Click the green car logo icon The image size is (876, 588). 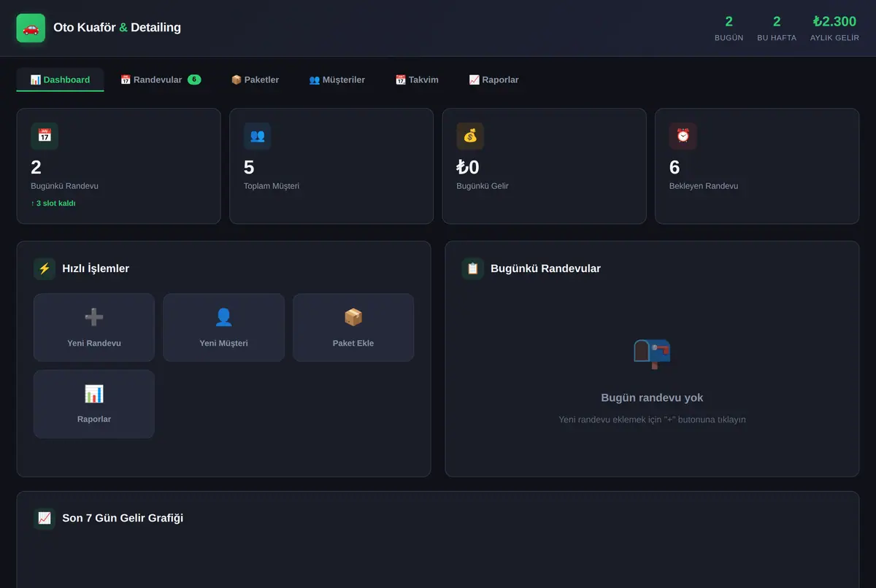click(x=31, y=28)
